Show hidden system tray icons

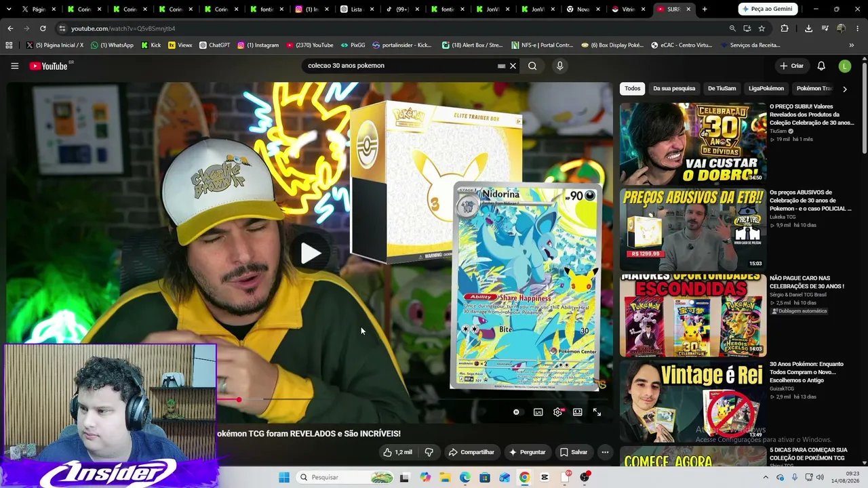coord(766,477)
